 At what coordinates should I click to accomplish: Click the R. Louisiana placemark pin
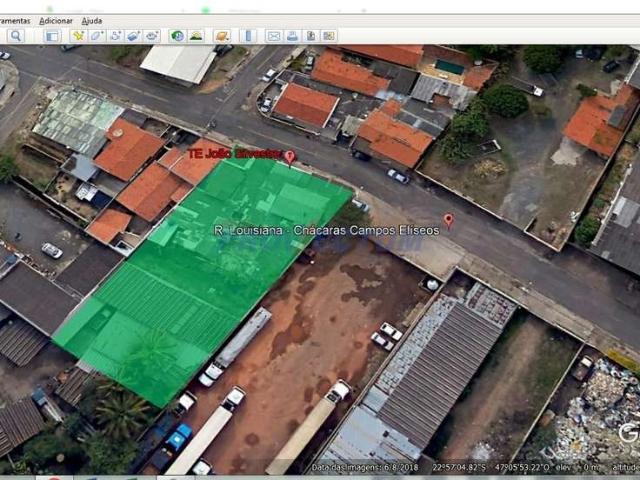(x=449, y=221)
